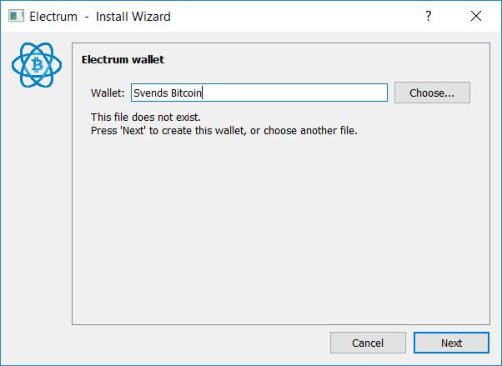Click the 'choose another file' instruction text

click(310, 130)
